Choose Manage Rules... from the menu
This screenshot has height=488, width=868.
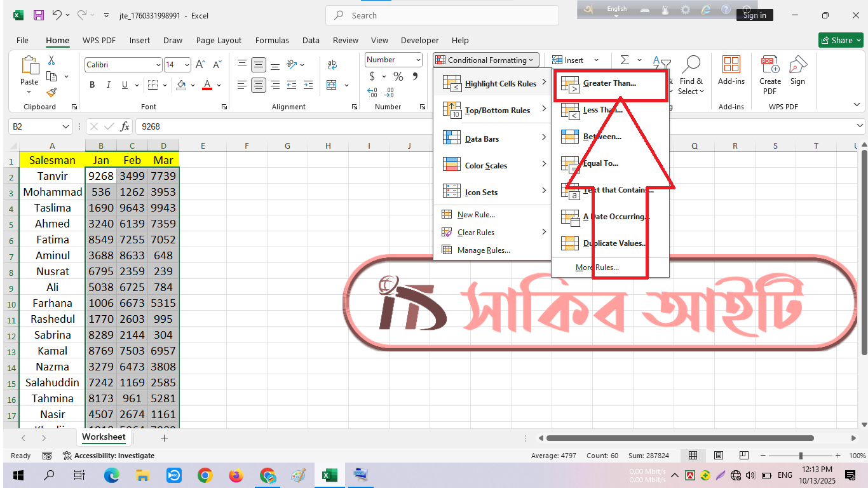(483, 250)
